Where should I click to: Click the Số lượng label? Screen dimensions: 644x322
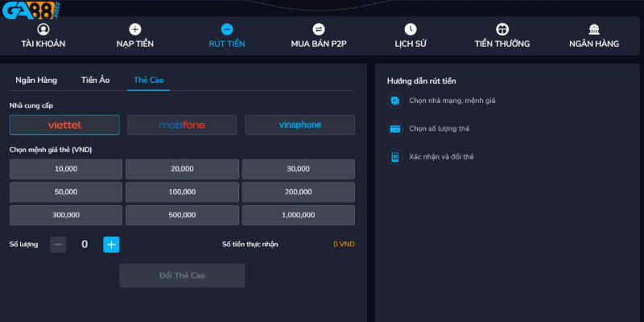24,245
